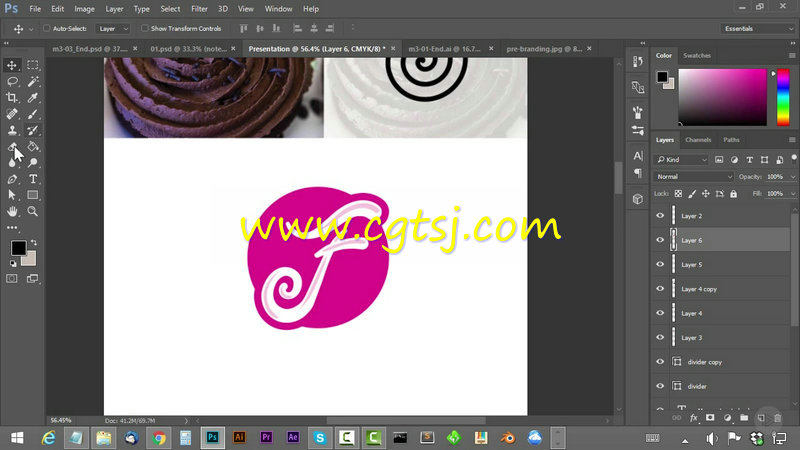Open the Auto-Select Layer dropdown
This screenshot has width=800, height=450.
pyautogui.click(x=113, y=29)
